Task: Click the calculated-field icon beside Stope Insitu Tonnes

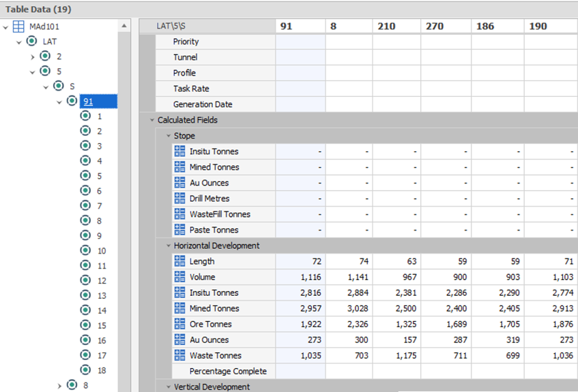Action: (x=180, y=151)
